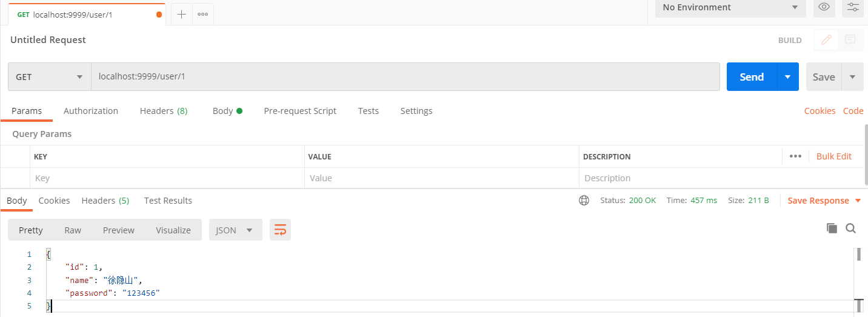This screenshot has height=317, width=868.
Task: Search the response with magnifier icon
Action: coord(850,229)
